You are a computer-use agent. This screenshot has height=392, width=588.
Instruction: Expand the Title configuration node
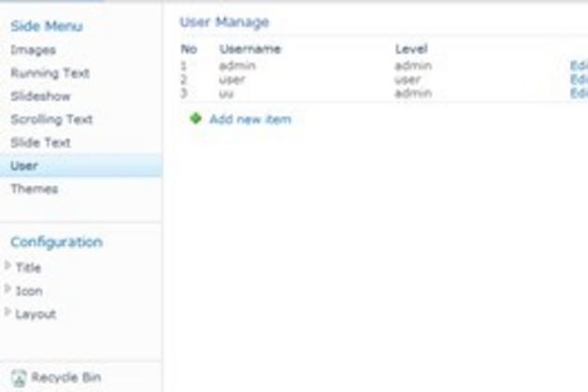(7, 267)
